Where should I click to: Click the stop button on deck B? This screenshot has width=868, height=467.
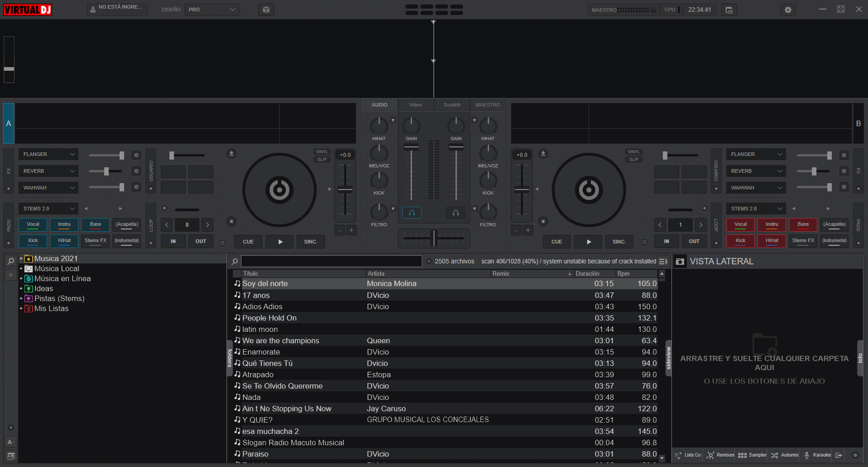[543, 221]
